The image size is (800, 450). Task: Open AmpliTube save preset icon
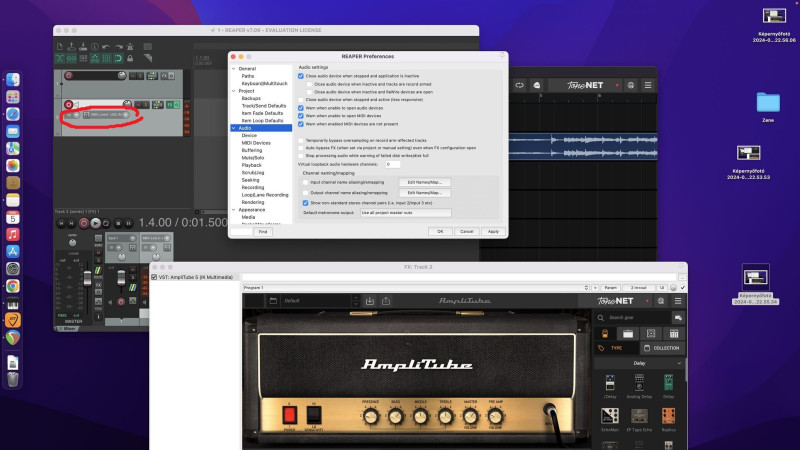(370, 301)
